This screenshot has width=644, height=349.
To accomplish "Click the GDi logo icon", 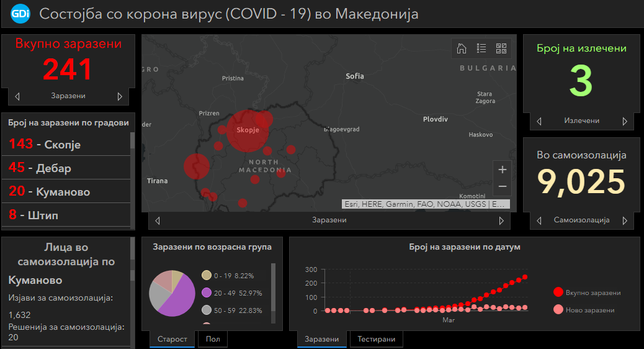I will pos(20,14).
